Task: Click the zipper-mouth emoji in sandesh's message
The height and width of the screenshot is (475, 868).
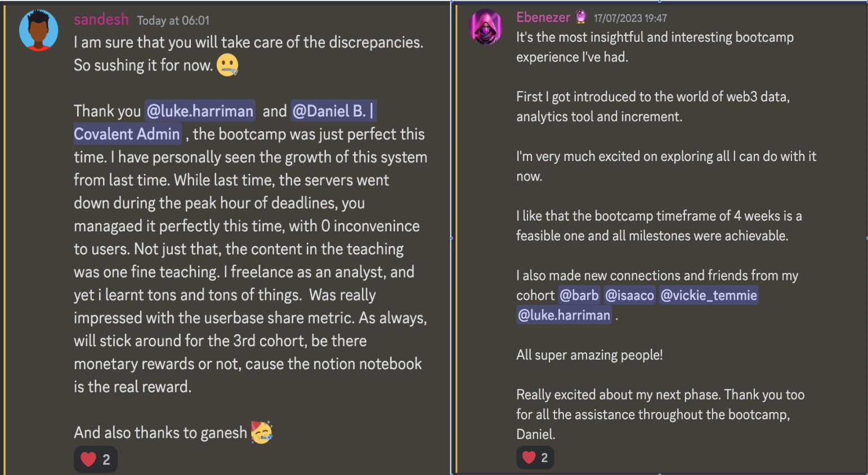Action: tap(227, 65)
